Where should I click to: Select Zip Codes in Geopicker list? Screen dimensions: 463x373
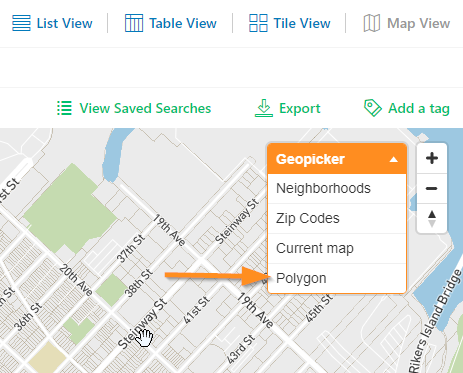pos(337,218)
